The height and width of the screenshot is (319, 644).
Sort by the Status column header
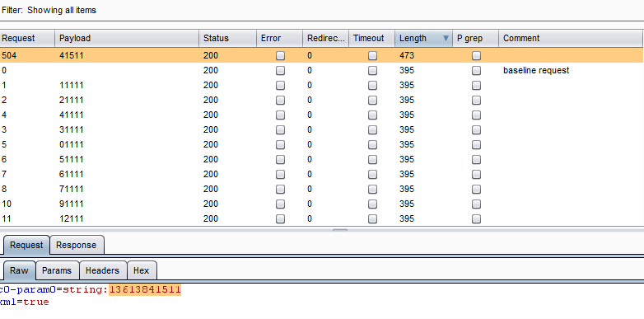[x=227, y=38]
